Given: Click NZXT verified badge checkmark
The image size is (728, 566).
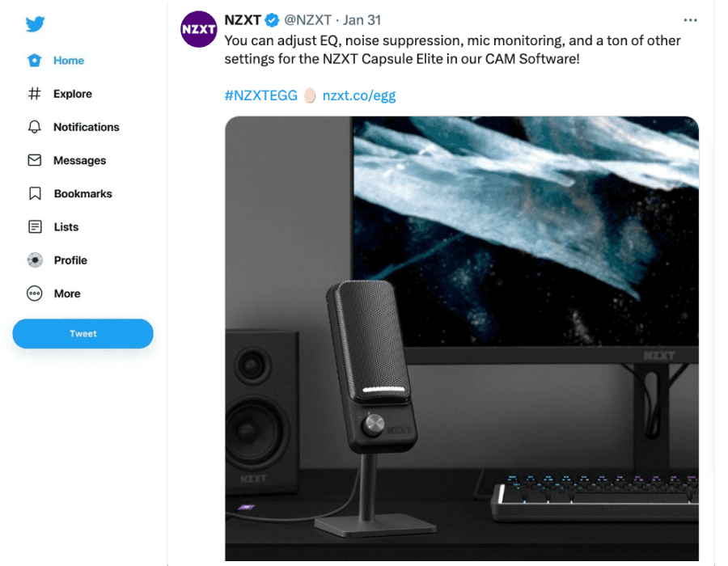Looking at the screenshot, I should (272, 20).
